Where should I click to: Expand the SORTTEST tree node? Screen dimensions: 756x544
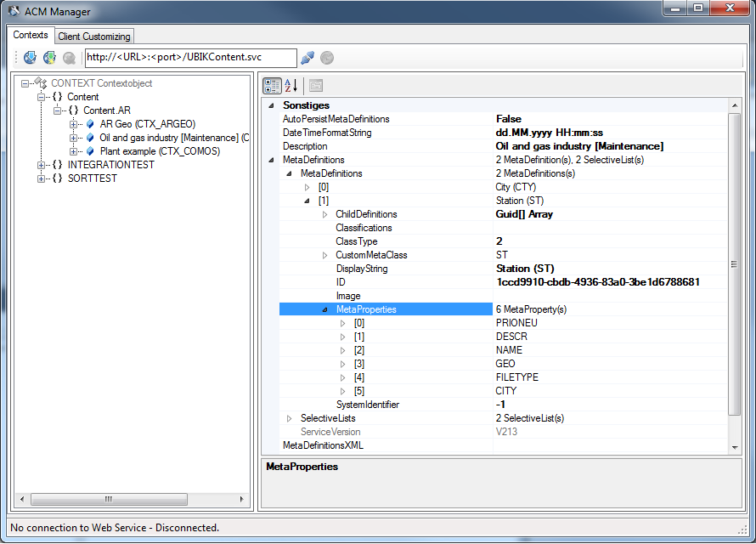(x=41, y=178)
